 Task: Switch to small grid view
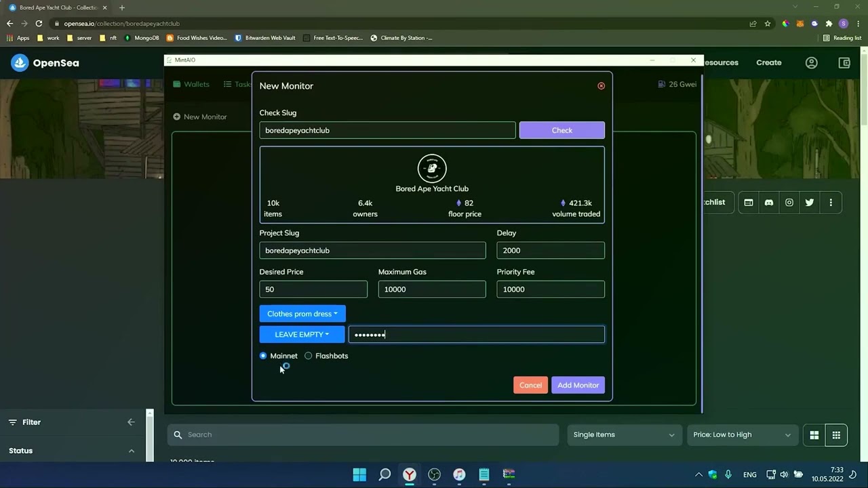[836, 435]
